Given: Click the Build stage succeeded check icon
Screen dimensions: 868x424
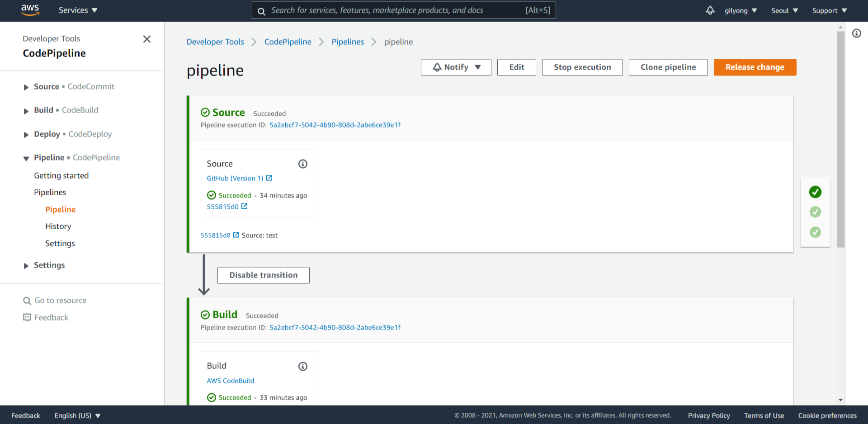Looking at the screenshot, I should [x=205, y=315].
